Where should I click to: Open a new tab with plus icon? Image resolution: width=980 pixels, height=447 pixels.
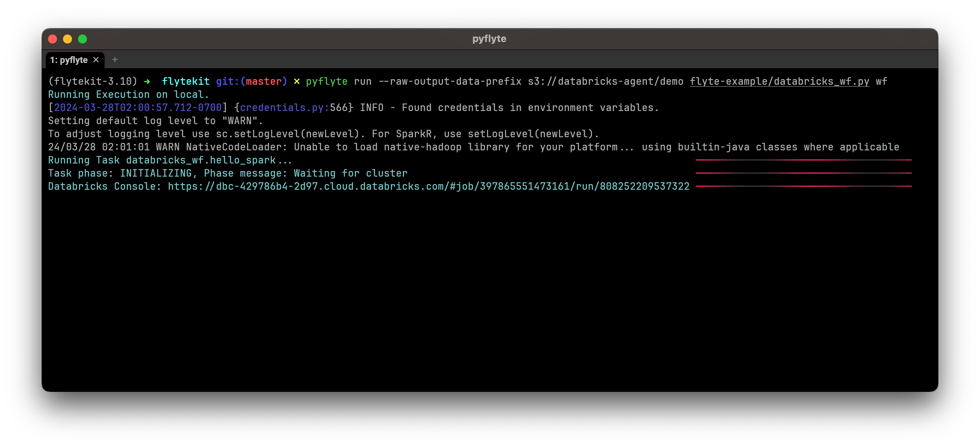(x=115, y=60)
